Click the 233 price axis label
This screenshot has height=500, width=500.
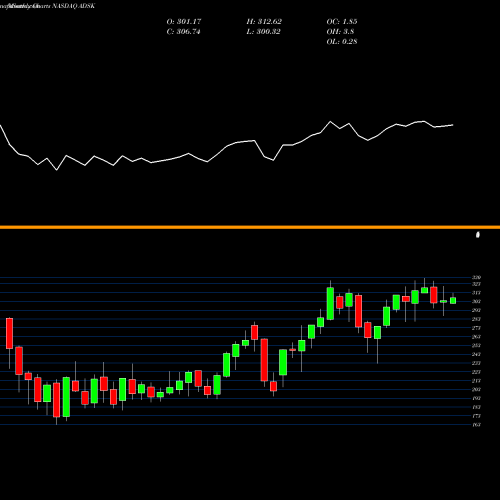tap(476, 363)
